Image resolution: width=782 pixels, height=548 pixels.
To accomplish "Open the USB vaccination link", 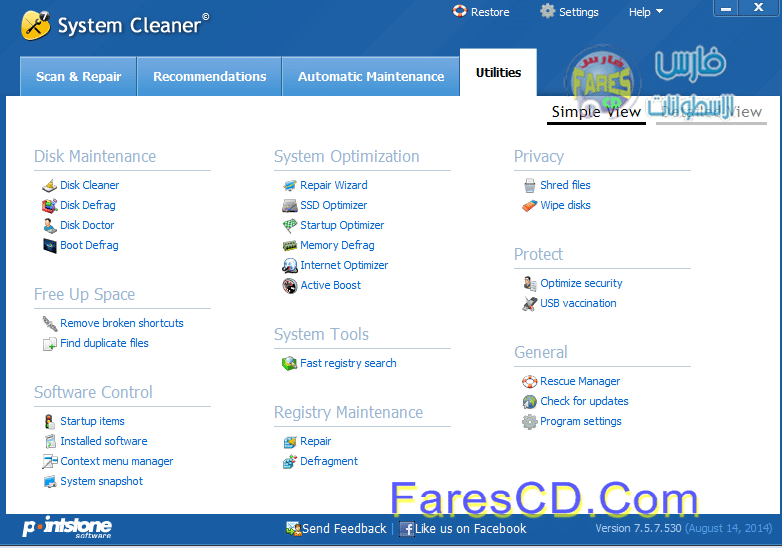I will click(x=578, y=303).
